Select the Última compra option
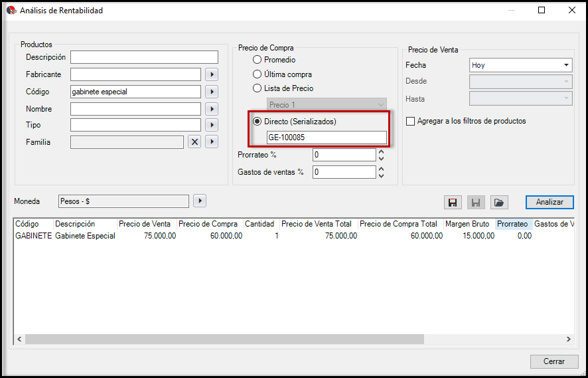This screenshot has height=378, width=588. [x=257, y=74]
